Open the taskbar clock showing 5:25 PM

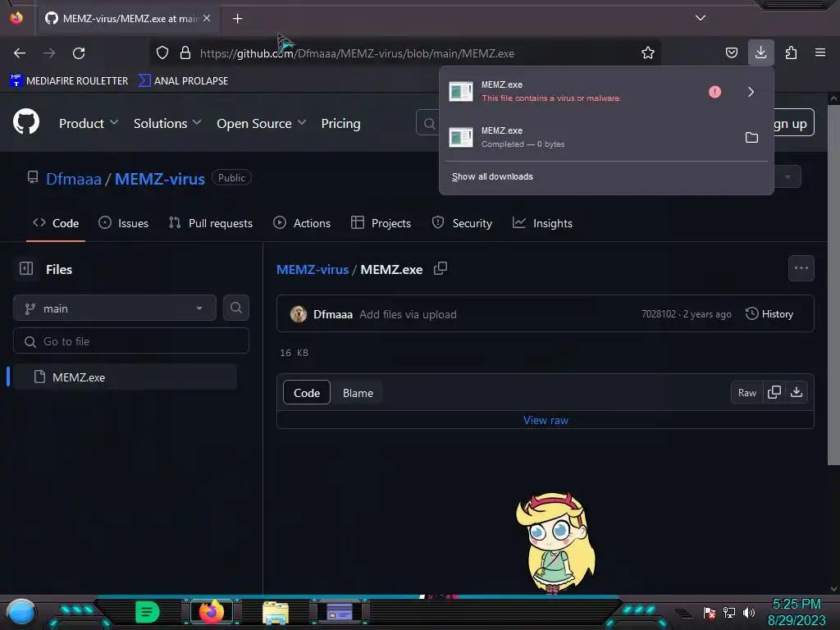pos(797,612)
